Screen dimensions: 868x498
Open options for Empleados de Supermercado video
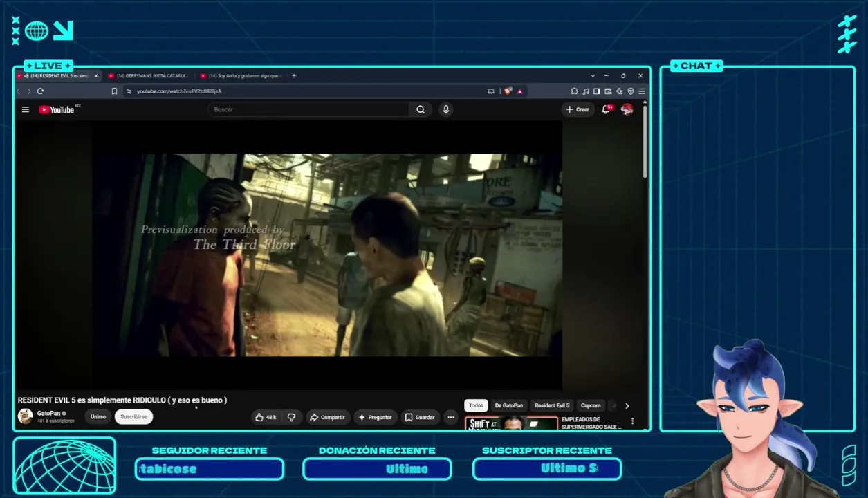(632, 421)
